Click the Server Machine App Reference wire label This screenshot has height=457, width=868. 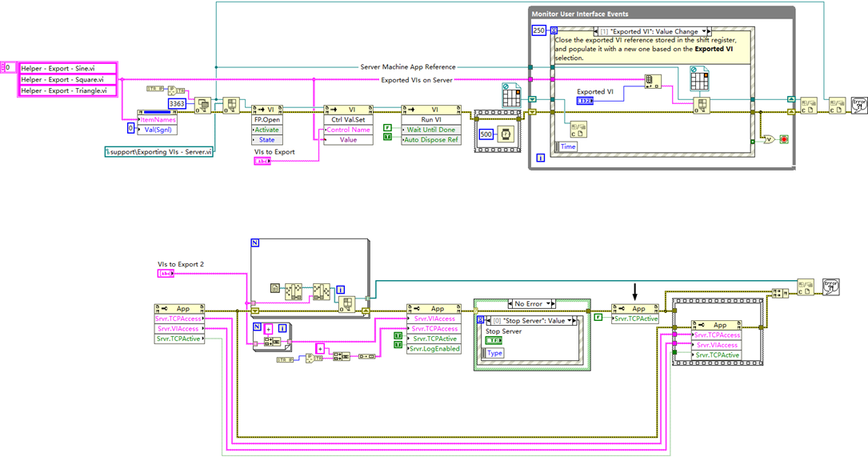pos(408,66)
